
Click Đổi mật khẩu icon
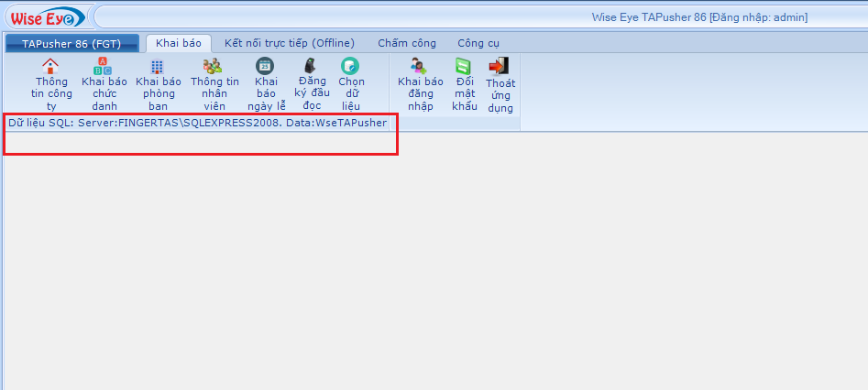(x=464, y=66)
